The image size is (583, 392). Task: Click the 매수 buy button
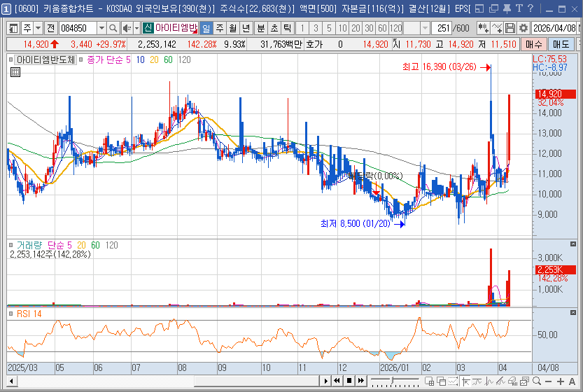[x=534, y=44]
